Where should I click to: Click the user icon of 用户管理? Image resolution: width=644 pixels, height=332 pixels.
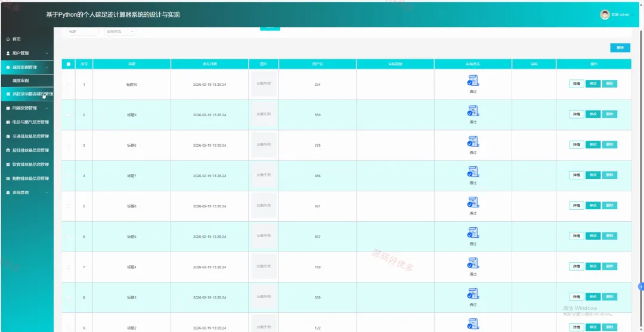(8, 53)
